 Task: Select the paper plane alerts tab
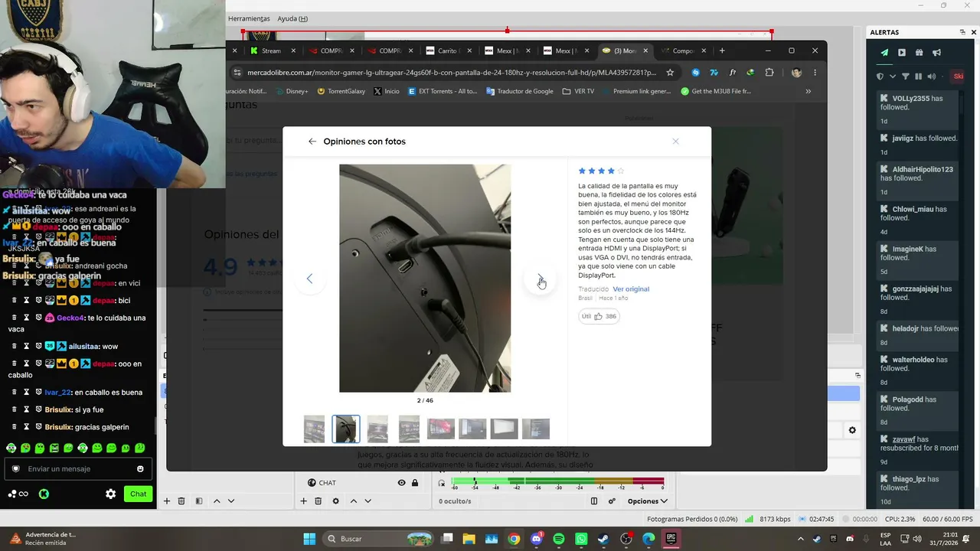tap(884, 53)
